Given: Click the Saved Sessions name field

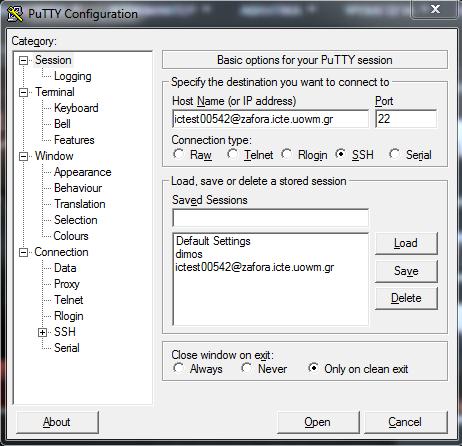Looking at the screenshot, I should pos(270,218).
